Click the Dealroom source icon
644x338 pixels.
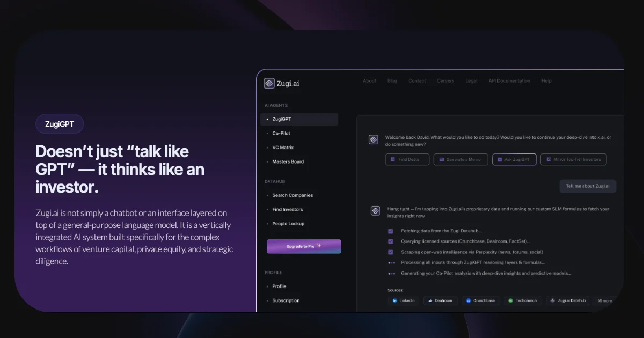coord(430,301)
